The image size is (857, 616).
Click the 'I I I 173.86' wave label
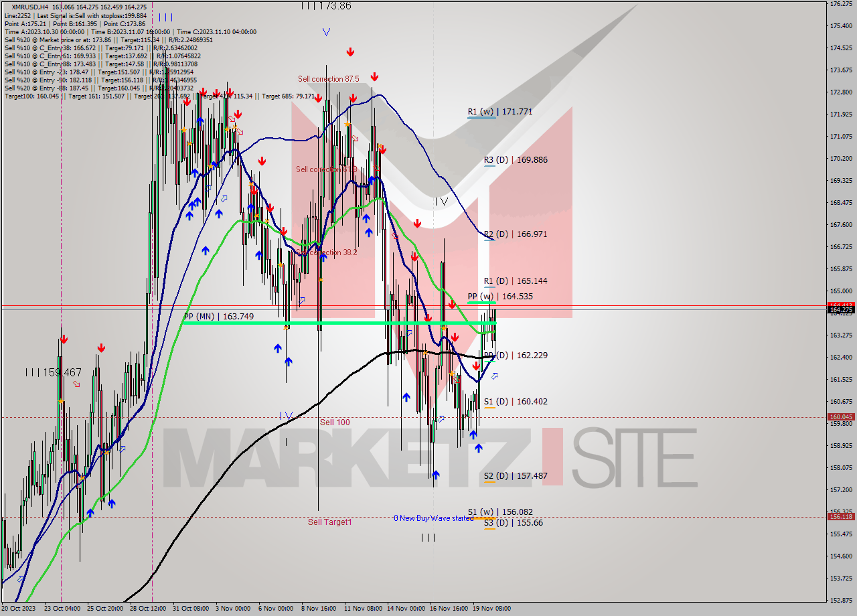click(326, 5)
